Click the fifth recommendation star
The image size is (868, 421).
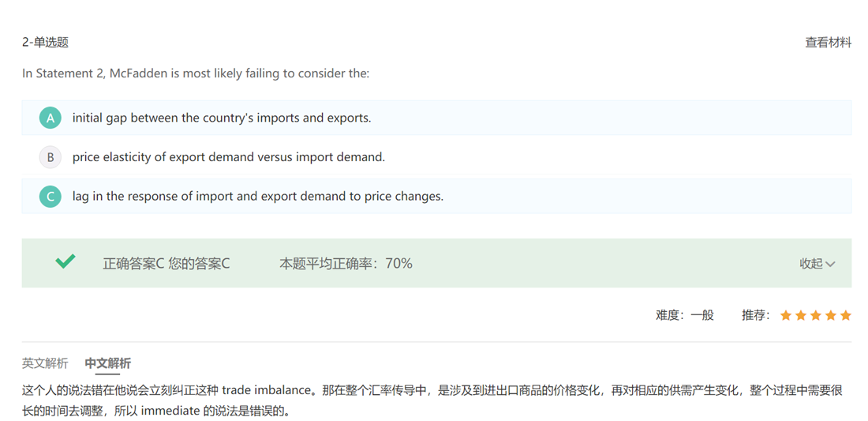[x=846, y=315]
